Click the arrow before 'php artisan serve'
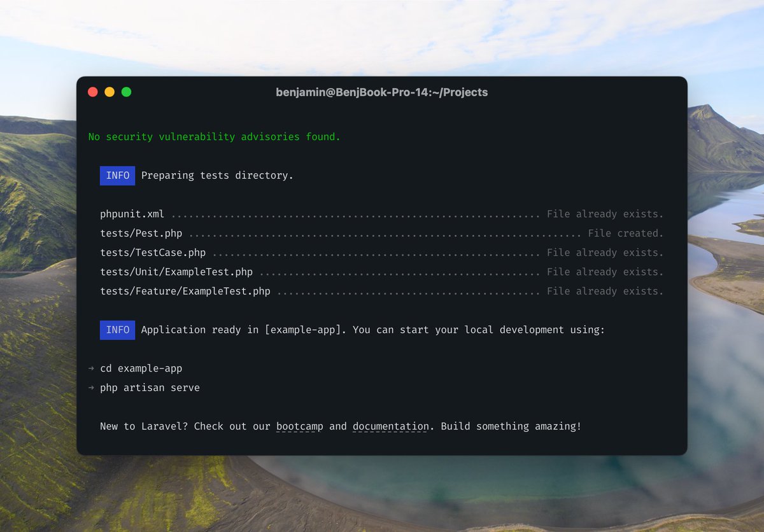This screenshot has width=764, height=532. coord(91,388)
